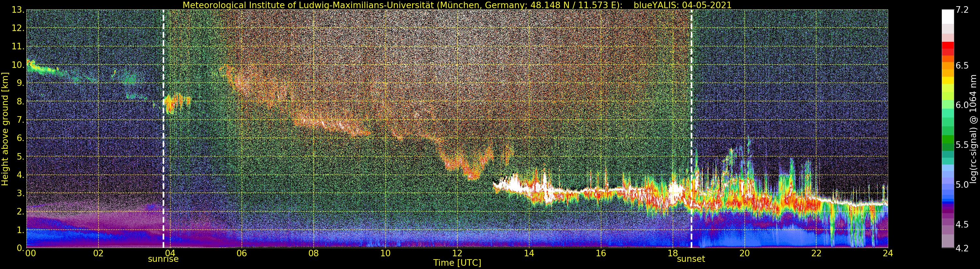Click the colorbar value '5.0'
The height and width of the screenshot is (269, 980).
pyautogui.click(x=962, y=184)
